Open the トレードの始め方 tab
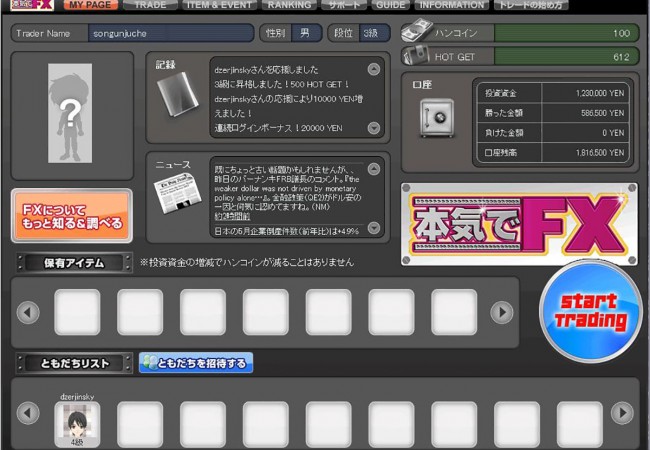 (531, 5)
